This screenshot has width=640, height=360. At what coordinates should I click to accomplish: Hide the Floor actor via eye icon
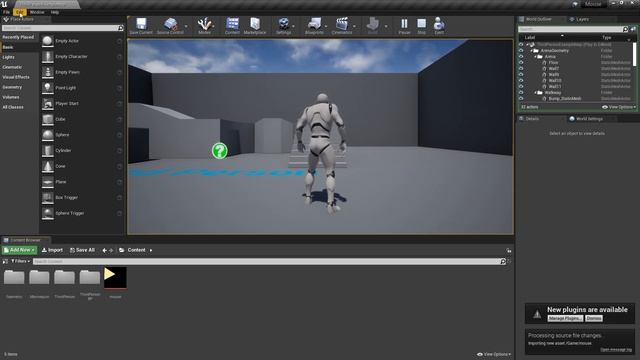click(x=521, y=62)
